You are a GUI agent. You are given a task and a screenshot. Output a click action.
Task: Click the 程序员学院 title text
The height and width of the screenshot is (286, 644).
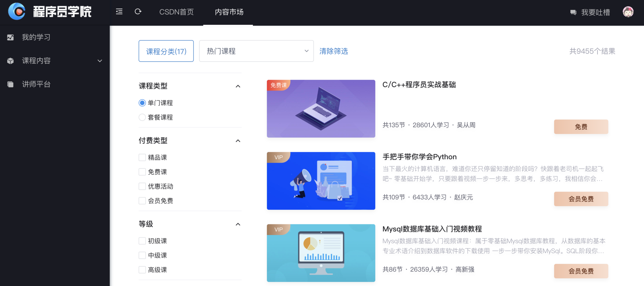(x=62, y=12)
